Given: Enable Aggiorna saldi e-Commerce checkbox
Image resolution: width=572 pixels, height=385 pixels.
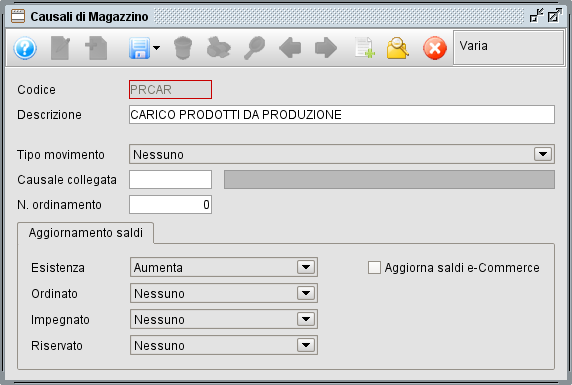Looking at the screenshot, I should click(374, 267).
